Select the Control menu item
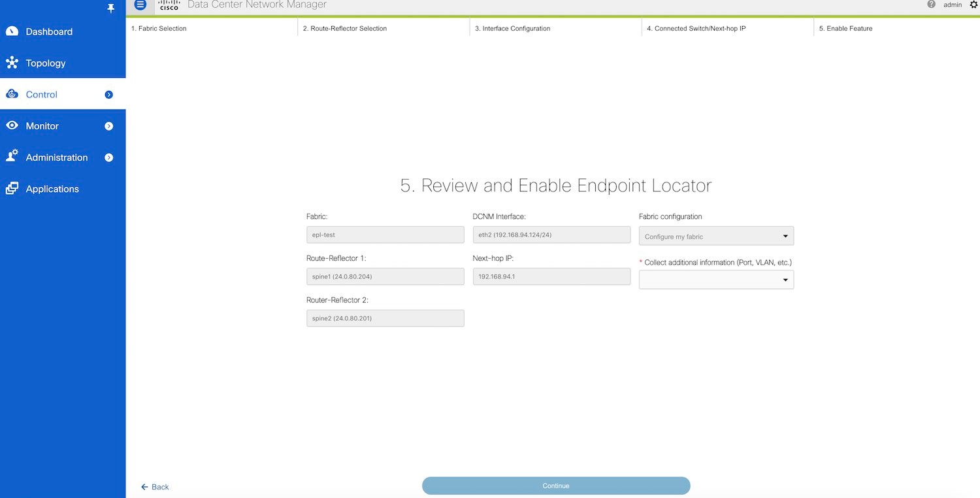Image resolution: width=980 pixels, height=498 pixels. pyautogui.click(x=63, y=94)
